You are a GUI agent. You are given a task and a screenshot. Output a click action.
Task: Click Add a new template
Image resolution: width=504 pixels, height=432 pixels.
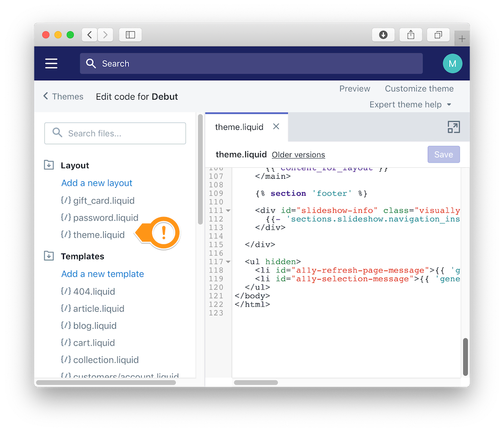[102, 274]
